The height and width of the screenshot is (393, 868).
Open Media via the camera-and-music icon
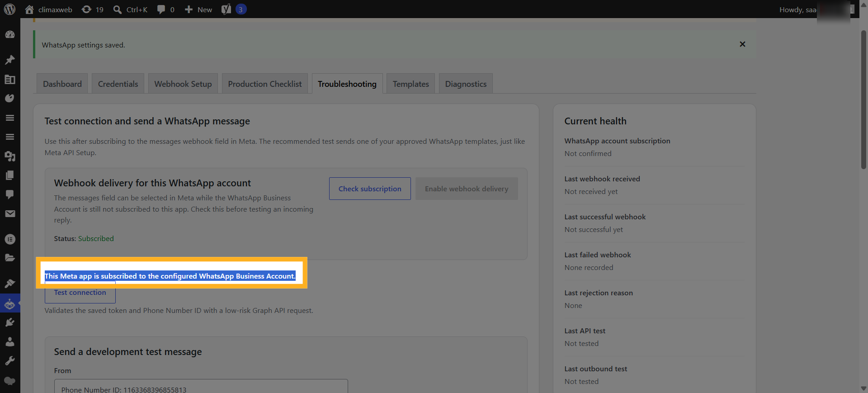pos(9,156)
